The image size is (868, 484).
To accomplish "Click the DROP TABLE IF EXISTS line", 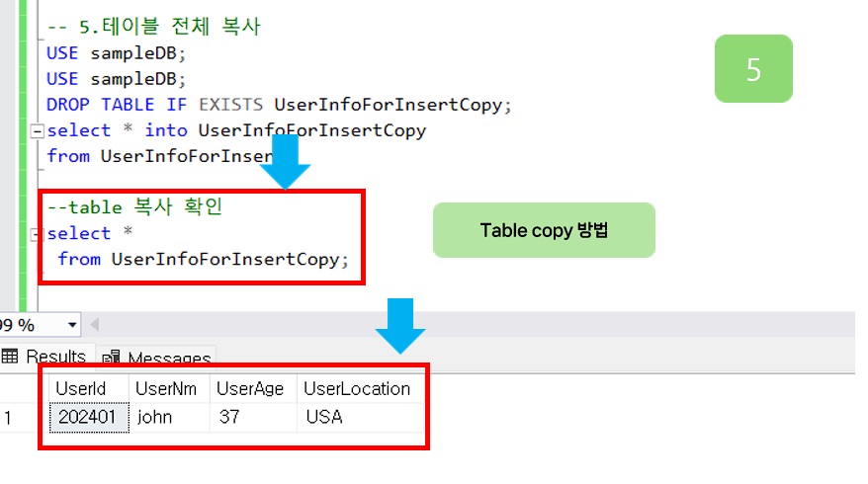I will tap(279, 105).
